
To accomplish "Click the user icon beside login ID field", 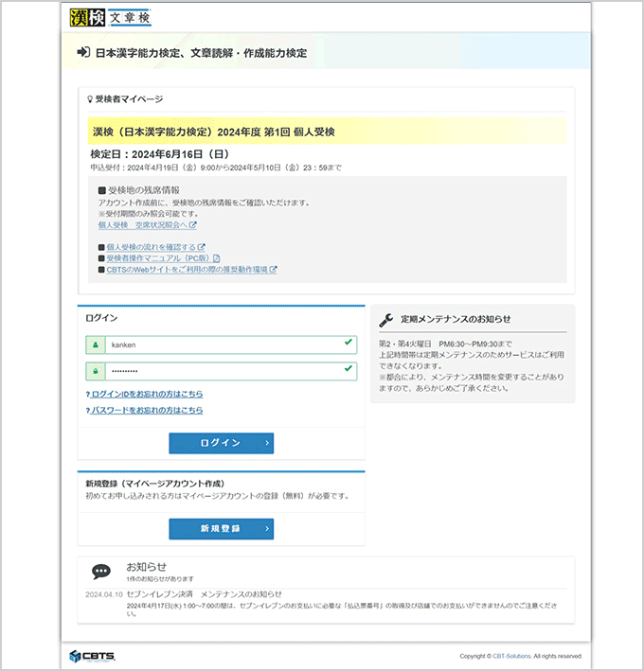I will (96, 344).
